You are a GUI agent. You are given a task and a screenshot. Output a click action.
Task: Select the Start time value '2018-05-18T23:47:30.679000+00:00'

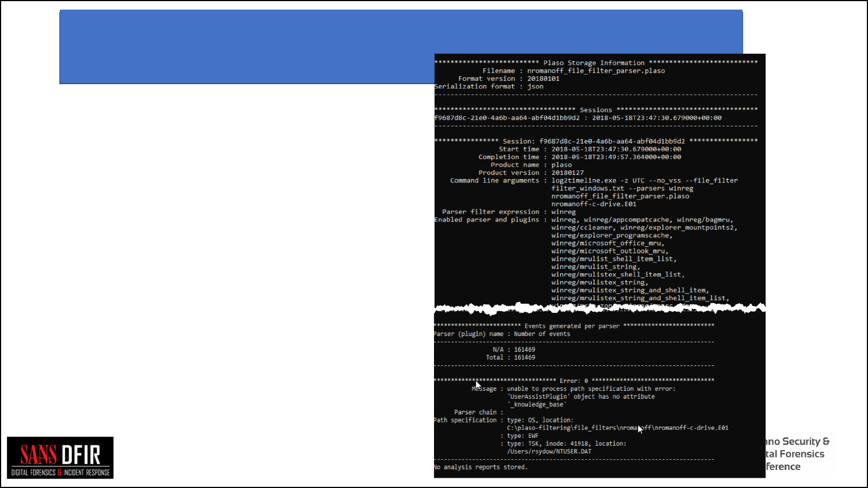click(617, 149)
